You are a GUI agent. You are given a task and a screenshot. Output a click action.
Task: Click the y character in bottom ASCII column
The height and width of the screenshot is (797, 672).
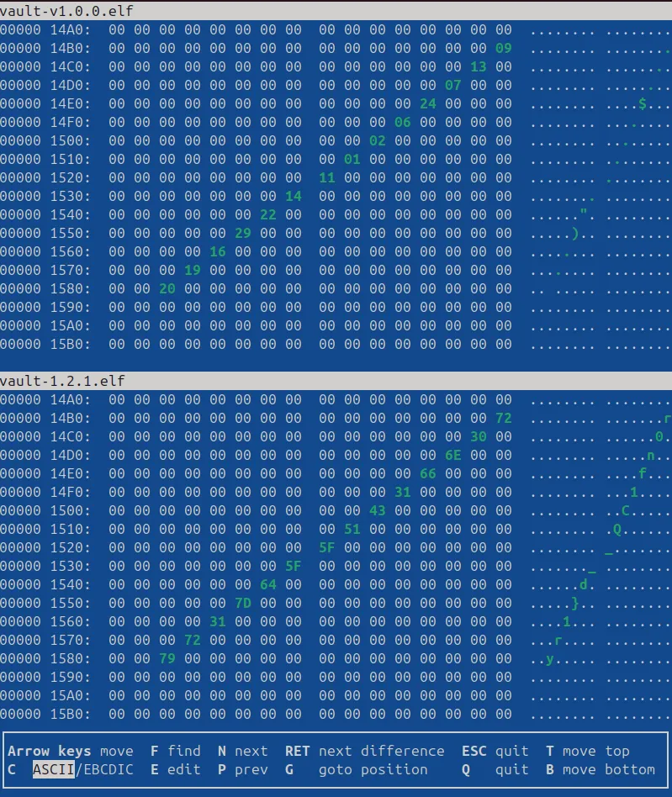coord(550,659)
